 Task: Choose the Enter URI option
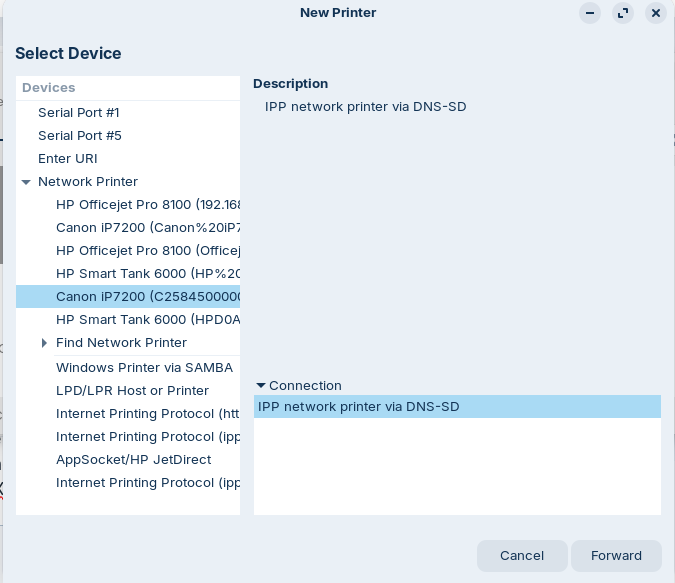68,159
